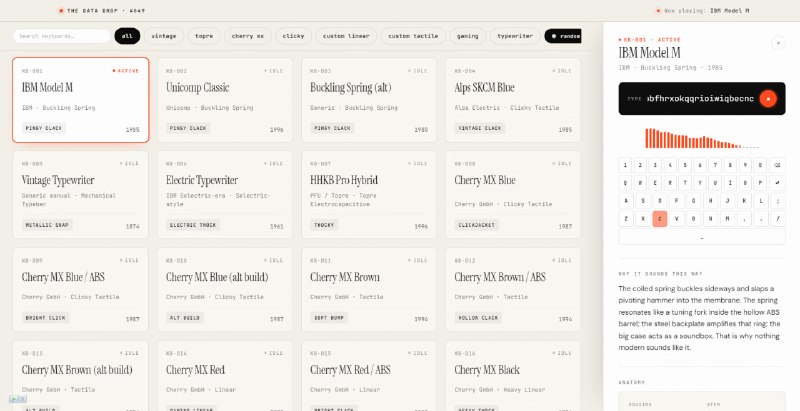Select the Unicomp Classic card

click(225, 100)
